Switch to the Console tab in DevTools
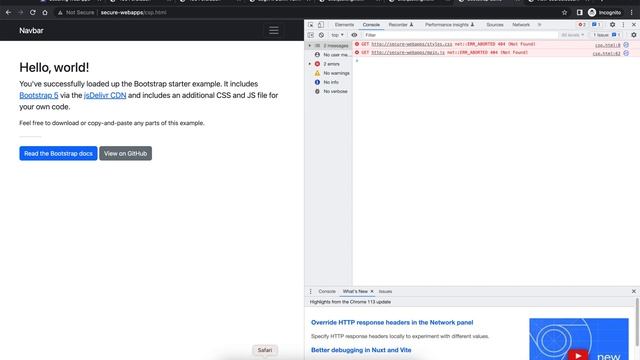The height and width of the screenshot is (360, 640). coord(371,25)
